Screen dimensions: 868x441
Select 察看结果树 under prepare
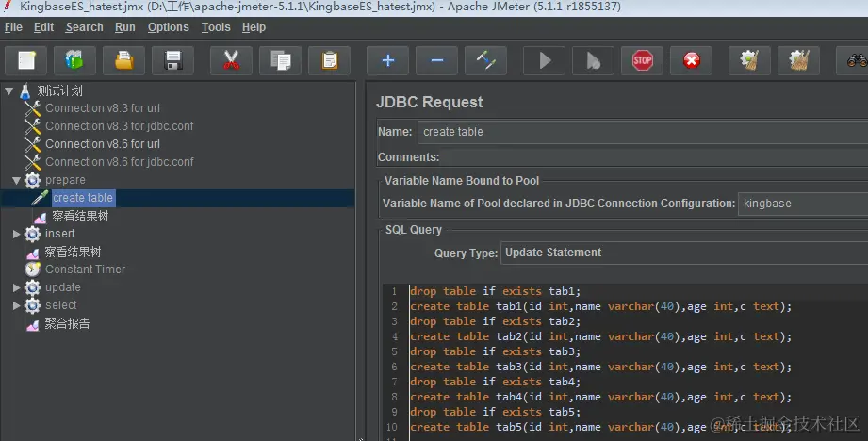pyautogui.click(x=80, y=217)
